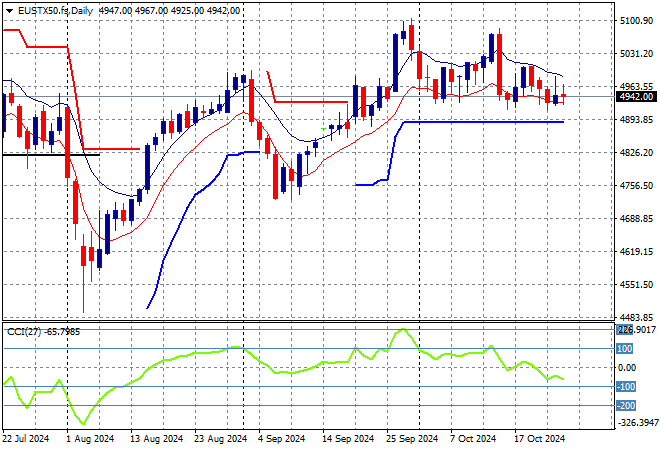
Task: Click the last candlestick on the chart
Action: pyautogui.click(x=563, y=97)
